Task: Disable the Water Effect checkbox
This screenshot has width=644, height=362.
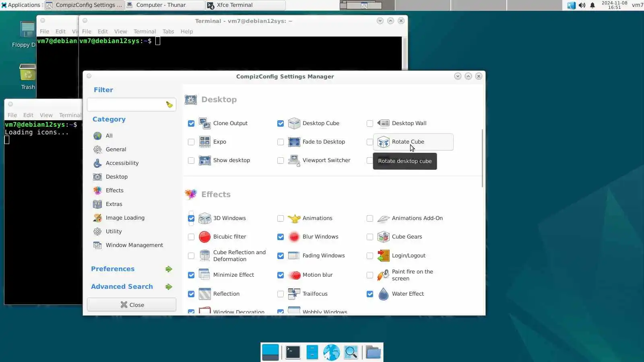Action: click(x=370, y=294)
